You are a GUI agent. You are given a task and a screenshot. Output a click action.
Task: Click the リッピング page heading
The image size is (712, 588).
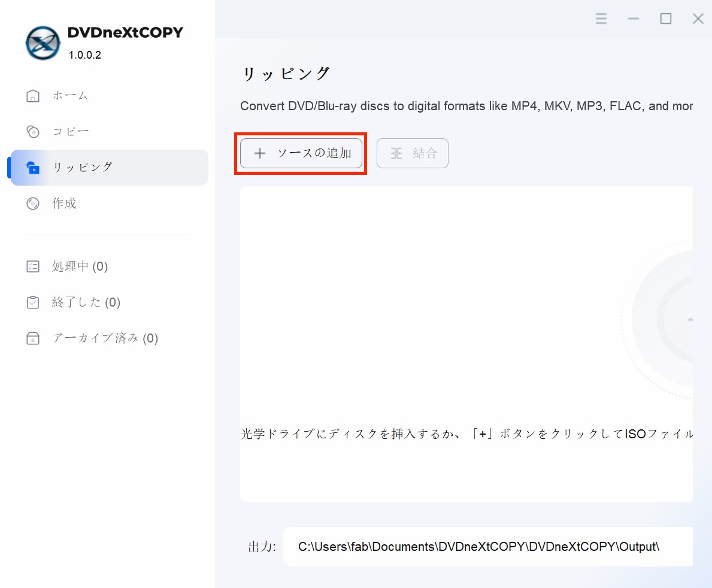coord(286,74)
